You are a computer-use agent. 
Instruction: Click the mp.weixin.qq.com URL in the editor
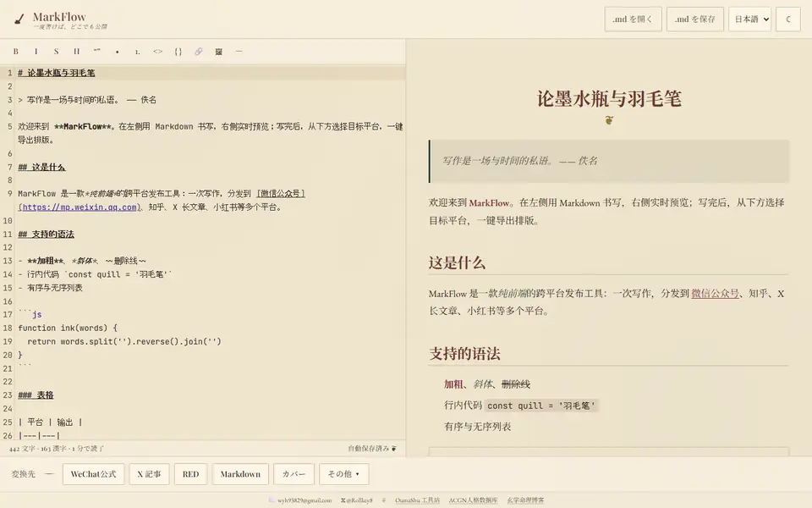point(80,207)
